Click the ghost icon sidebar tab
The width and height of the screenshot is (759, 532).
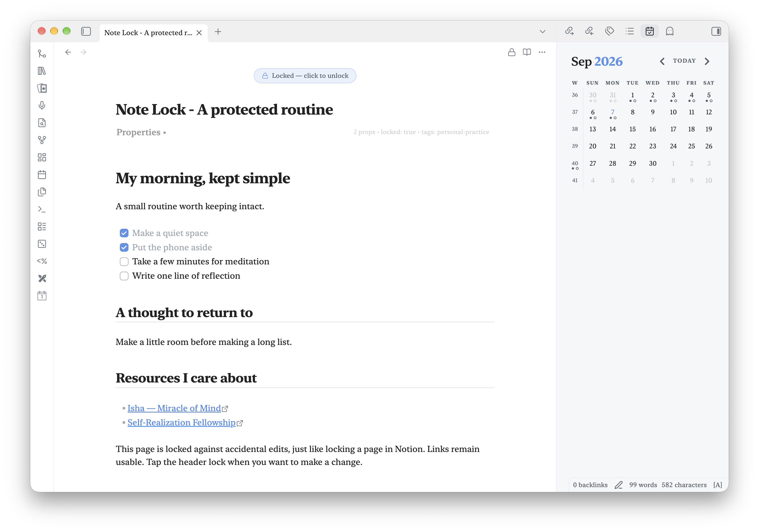coord(670,31)
